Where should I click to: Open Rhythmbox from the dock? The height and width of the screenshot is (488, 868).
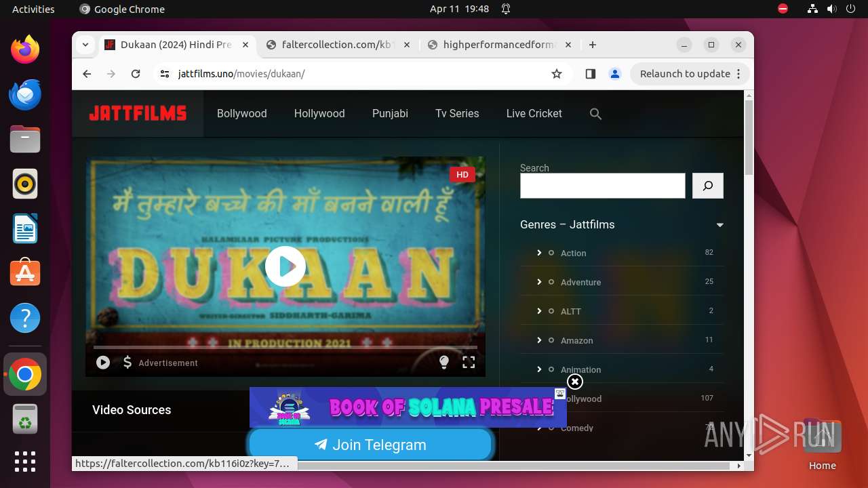tap(25, 184)
